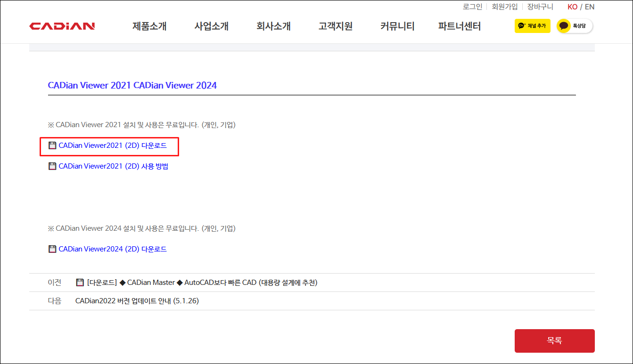Image resolution: width=633 pixels, height=364 pixels.
Task: Open the 장바구니 link
Action: [540, 7]
